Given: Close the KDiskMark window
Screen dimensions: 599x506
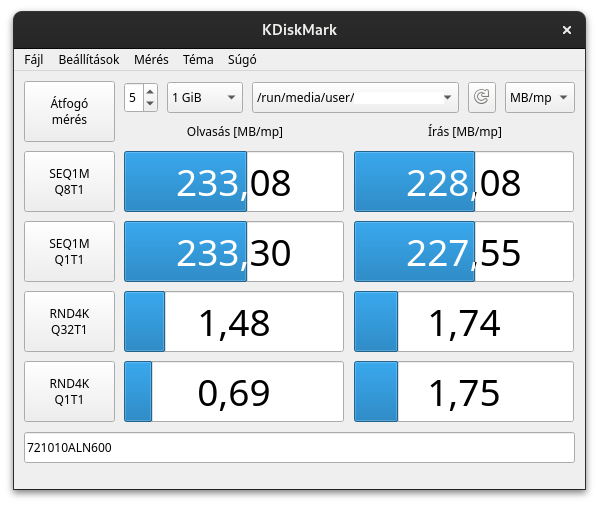Looking at the screenshot, I should coord(567,30).
